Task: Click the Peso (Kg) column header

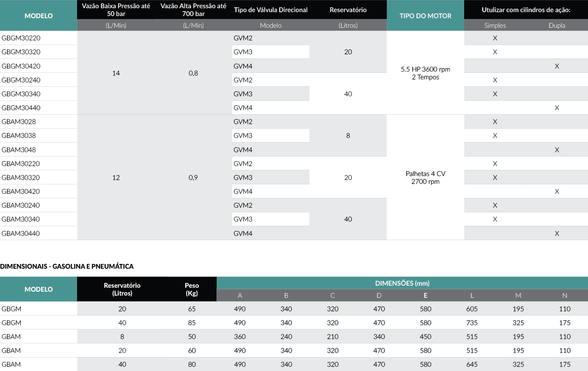Action: [x=192, y=289]
